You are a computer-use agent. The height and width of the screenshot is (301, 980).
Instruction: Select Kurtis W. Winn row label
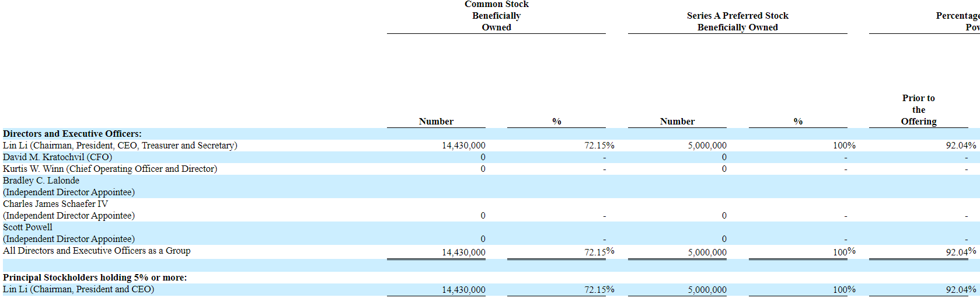coord(110,169)
